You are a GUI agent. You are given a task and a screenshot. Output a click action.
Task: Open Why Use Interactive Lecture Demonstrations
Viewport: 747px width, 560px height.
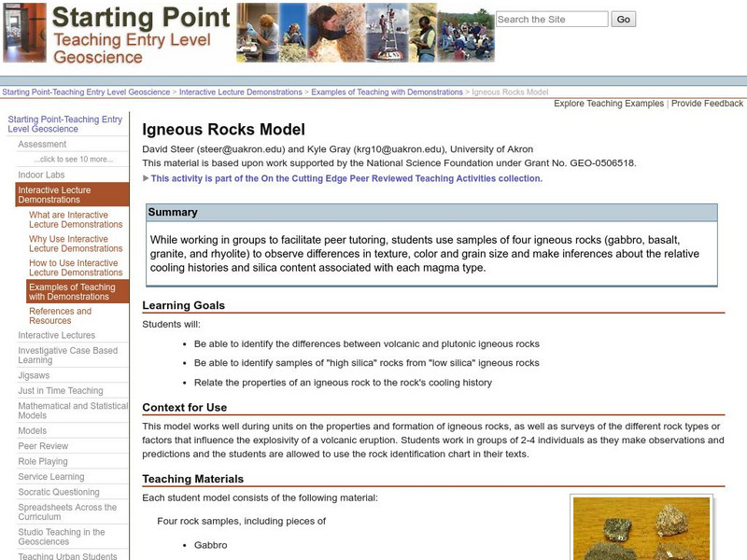[76, 244]
